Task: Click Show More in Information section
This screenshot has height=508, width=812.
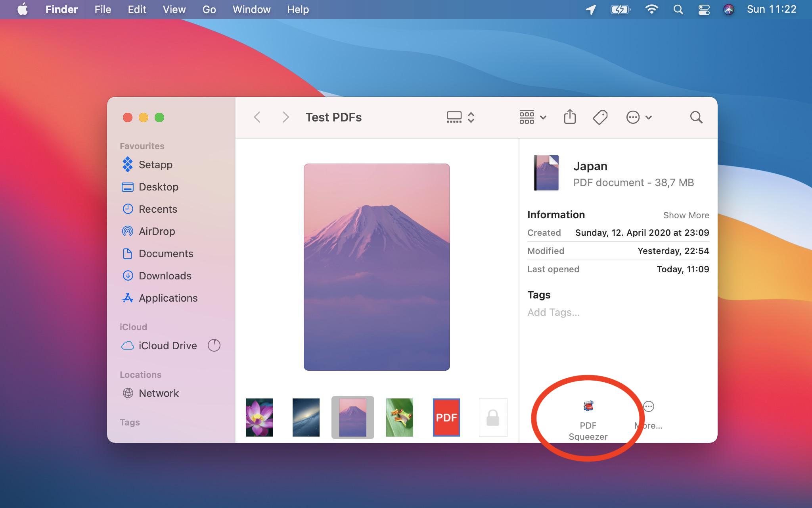Action: pyautogui.click(x=686, y=215)
